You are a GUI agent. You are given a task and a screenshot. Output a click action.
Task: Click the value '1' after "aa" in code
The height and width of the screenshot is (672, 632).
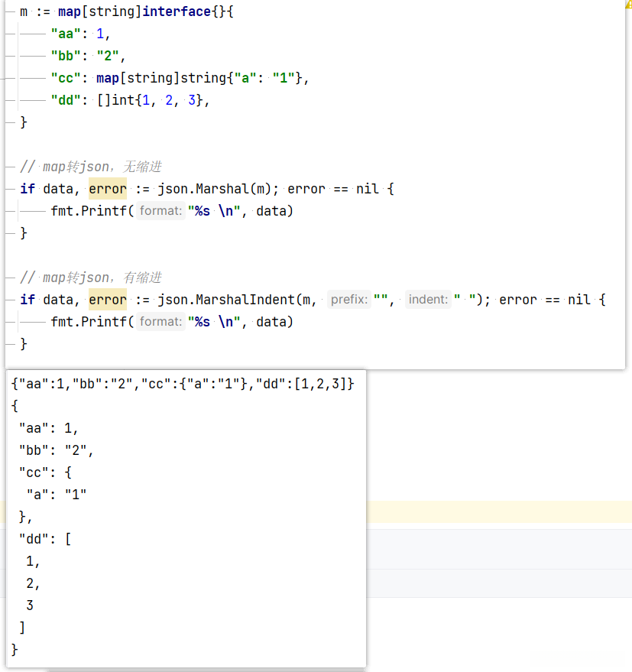coord(100,34)
